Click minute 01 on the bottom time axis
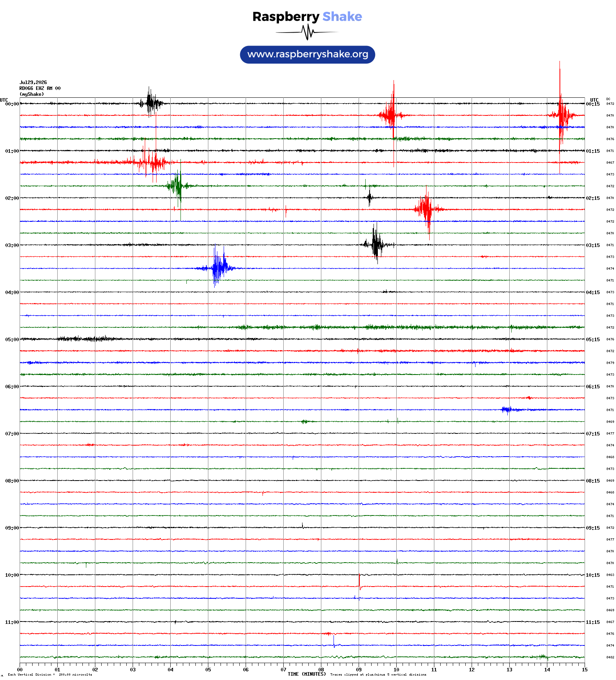This screenshot has height=680, width=616. click(x=57, y=670)
